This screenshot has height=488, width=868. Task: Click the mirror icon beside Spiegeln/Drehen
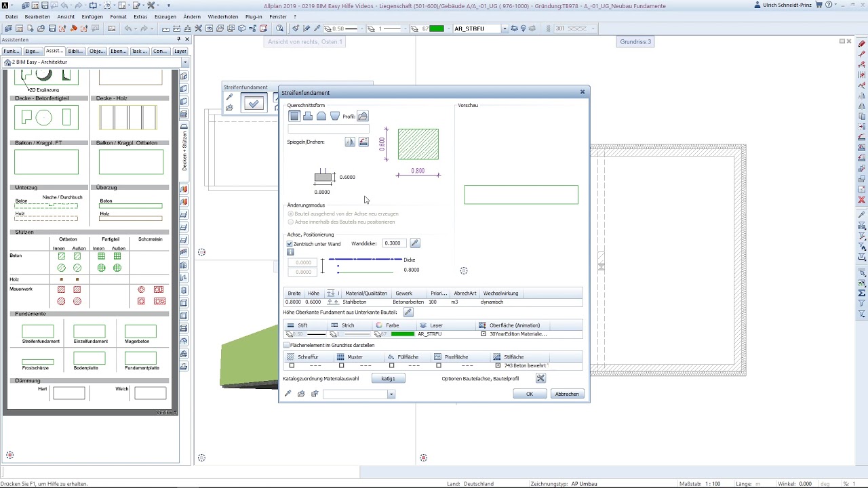[x=350, y=142]
